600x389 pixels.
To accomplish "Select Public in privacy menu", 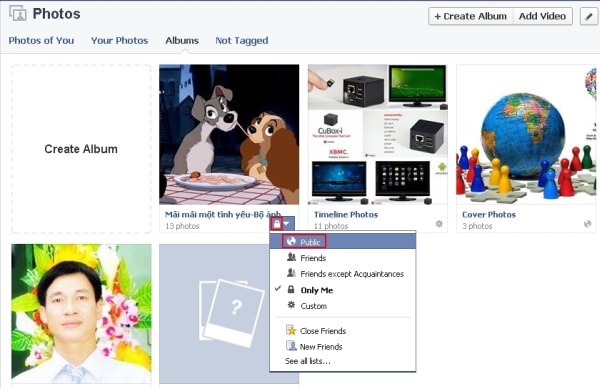I will tap(343, 242).
